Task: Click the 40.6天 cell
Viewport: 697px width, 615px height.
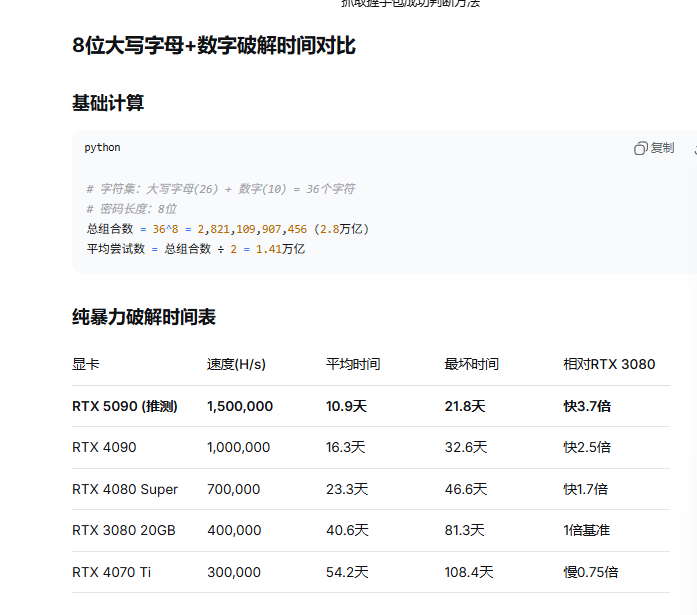Action: 347,530
